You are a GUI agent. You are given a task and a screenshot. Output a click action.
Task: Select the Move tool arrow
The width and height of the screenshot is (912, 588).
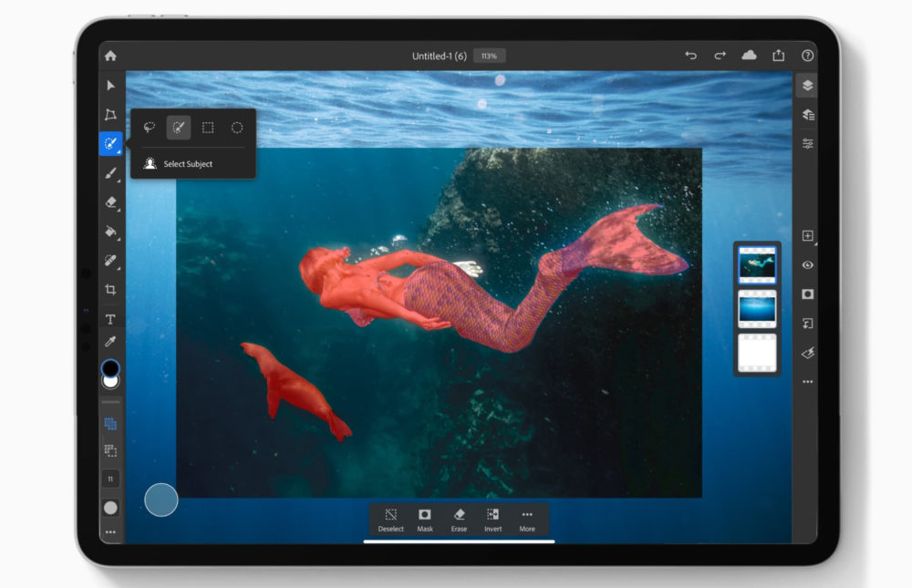point(110,86)
